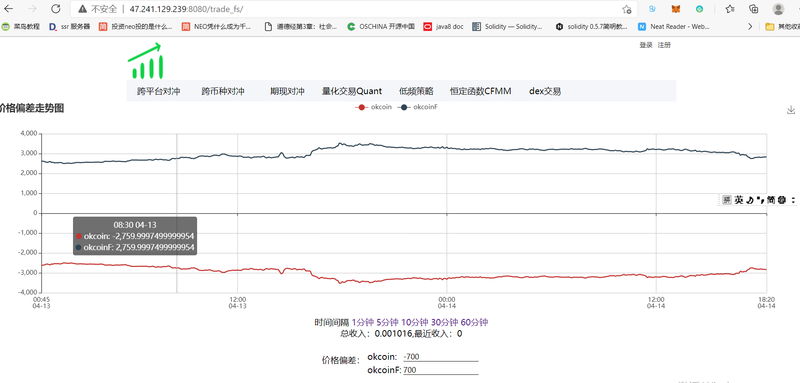Open the Neat Reader - Web bookmark

pyautogui.click(x=673, y=27)
